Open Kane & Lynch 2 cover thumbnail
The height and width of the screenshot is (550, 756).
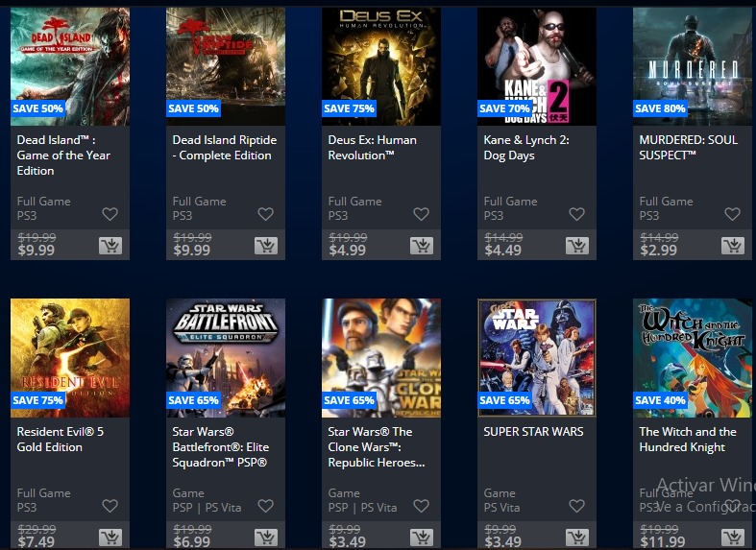[537, 66]
